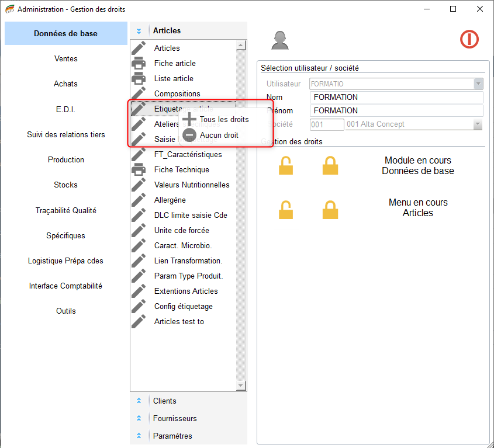Image resolution: width=494 pixels, height=448 pixels.
Task: Open the Traçabilité Qualité module
Action: [x=65, y=210]
